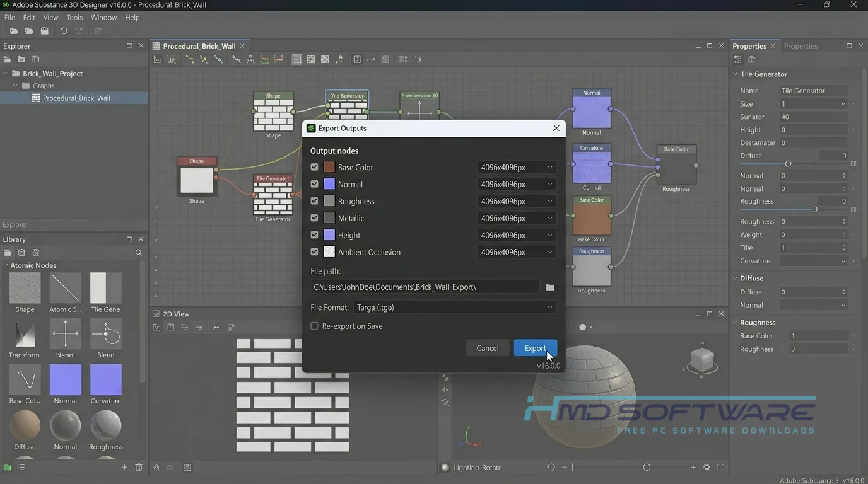Open the View menu

pyautogui.click(x=50, y=18)
